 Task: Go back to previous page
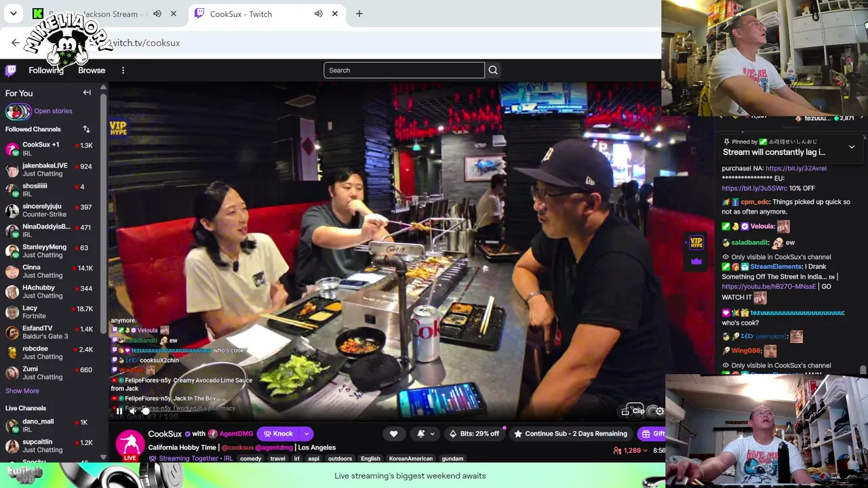pos(16,43)
